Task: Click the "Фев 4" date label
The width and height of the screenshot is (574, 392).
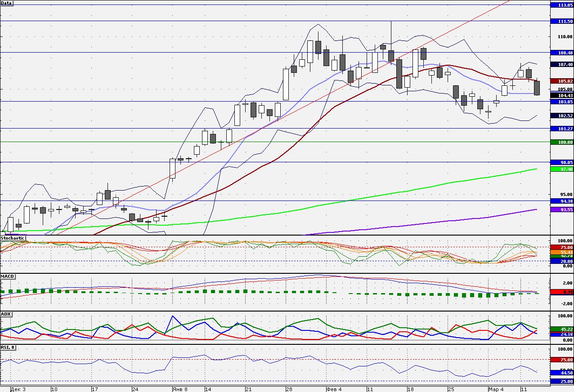Action: coord(334,388)
